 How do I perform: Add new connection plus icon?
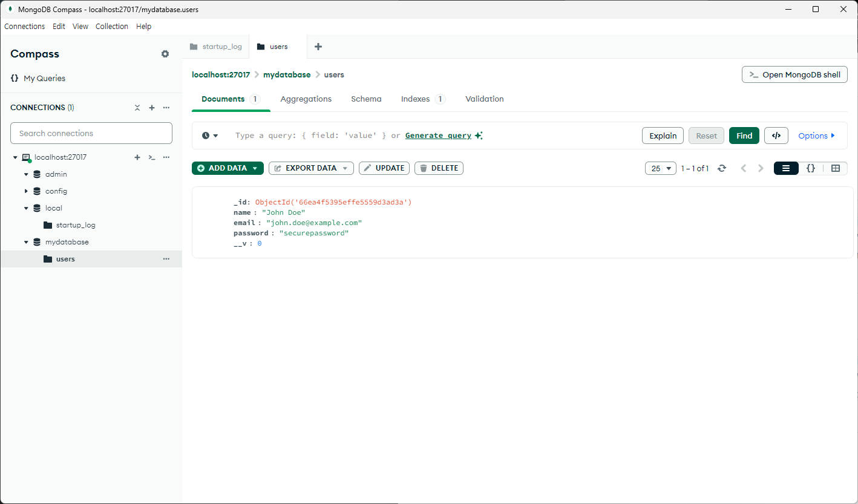click(x=152, y=108)
